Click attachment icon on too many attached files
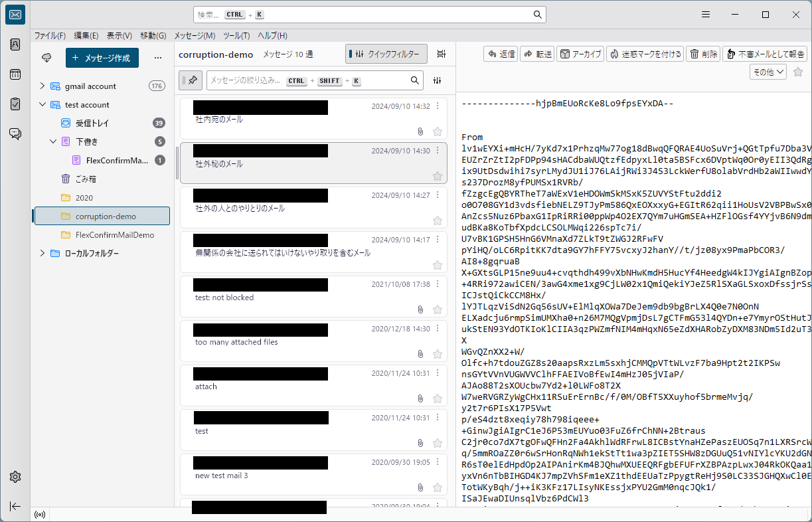 [421, 354]
